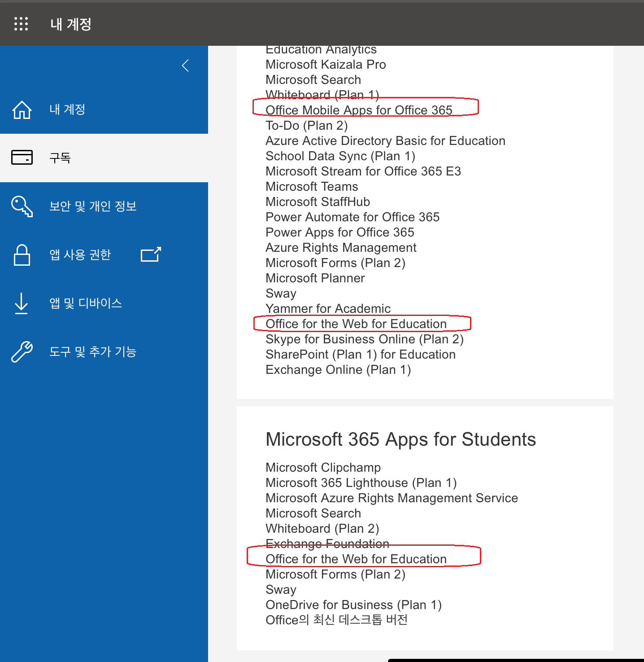This screenshot has height=662, width=644.
Task: Click the padlock icon for 앱 사용 권한
Action: coord(22,255)
